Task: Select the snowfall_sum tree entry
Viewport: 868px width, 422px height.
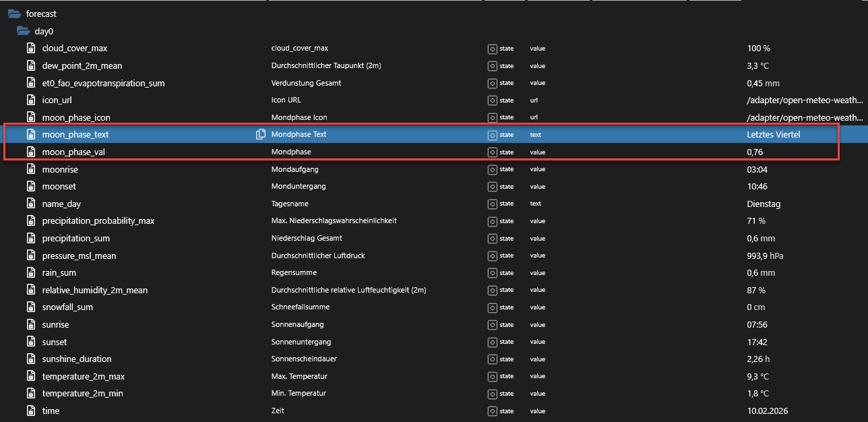Action: [67, 307]
